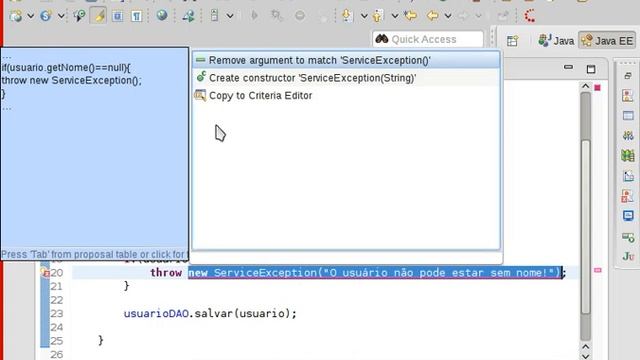Click the launch web service icon
The image size is (640, 360).
[x=188, y=16]
